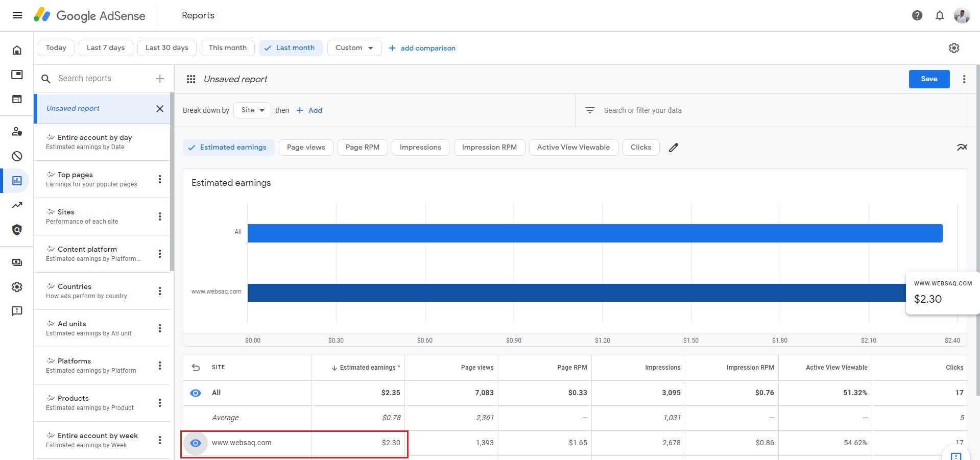This screenshot has height=460, width=980.
Task: Toggle the Estimated earnings metric chip
Action: point(228,148)
